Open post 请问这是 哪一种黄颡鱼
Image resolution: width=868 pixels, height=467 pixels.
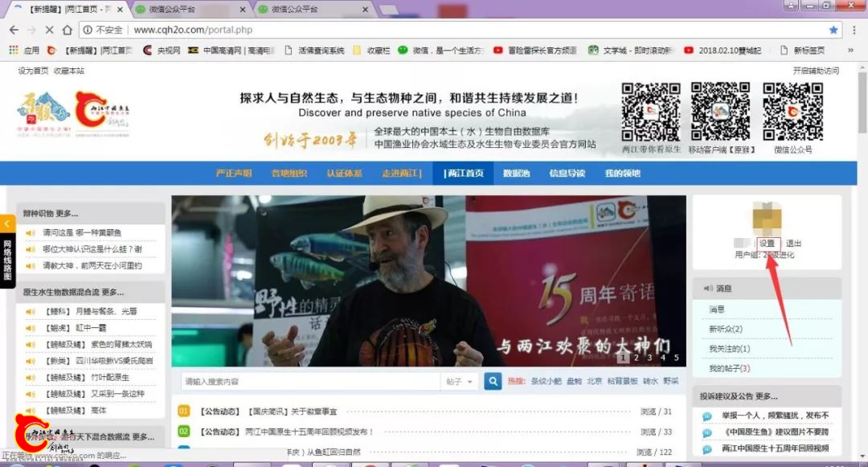pyautogui.click(x=82, y=233)
